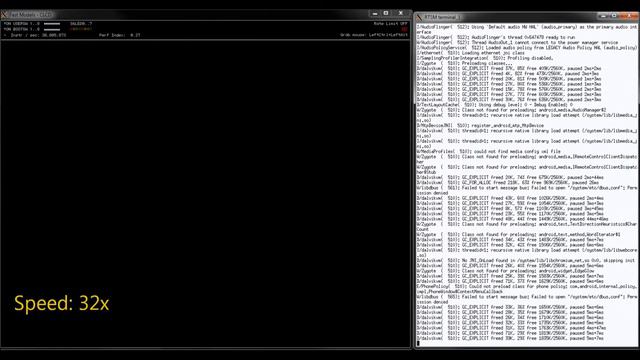Click the 'Profiling disabled.' log line

point(485,58)
